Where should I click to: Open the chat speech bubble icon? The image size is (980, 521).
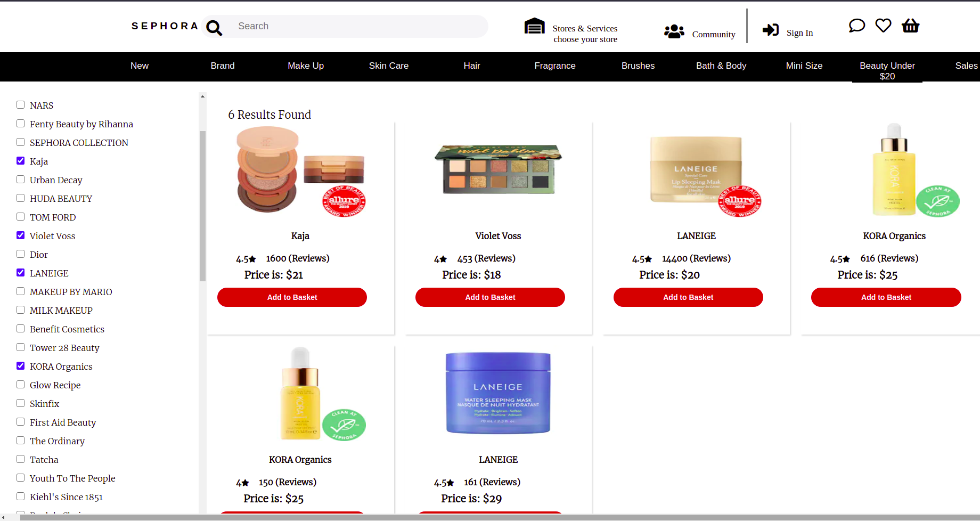tap(856, 26)
